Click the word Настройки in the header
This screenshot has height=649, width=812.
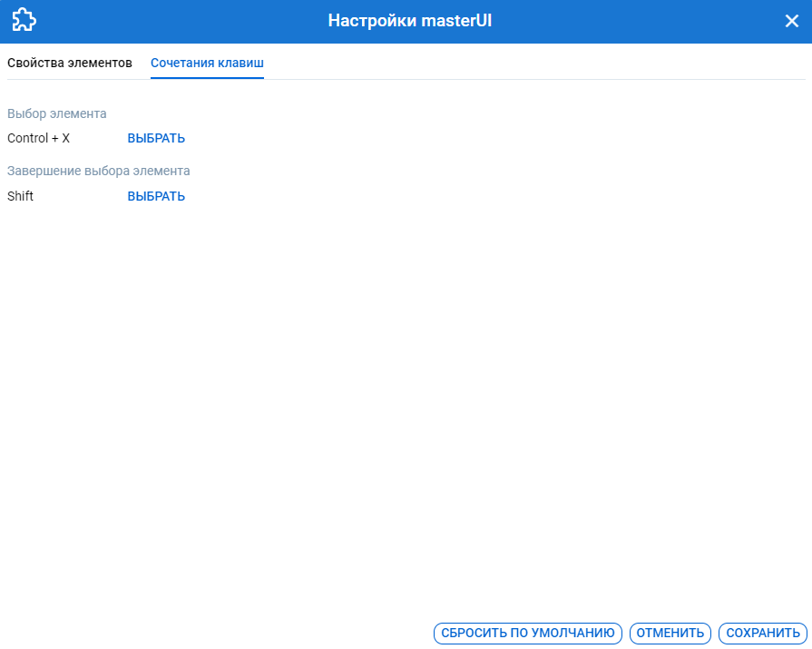(372, 21)
